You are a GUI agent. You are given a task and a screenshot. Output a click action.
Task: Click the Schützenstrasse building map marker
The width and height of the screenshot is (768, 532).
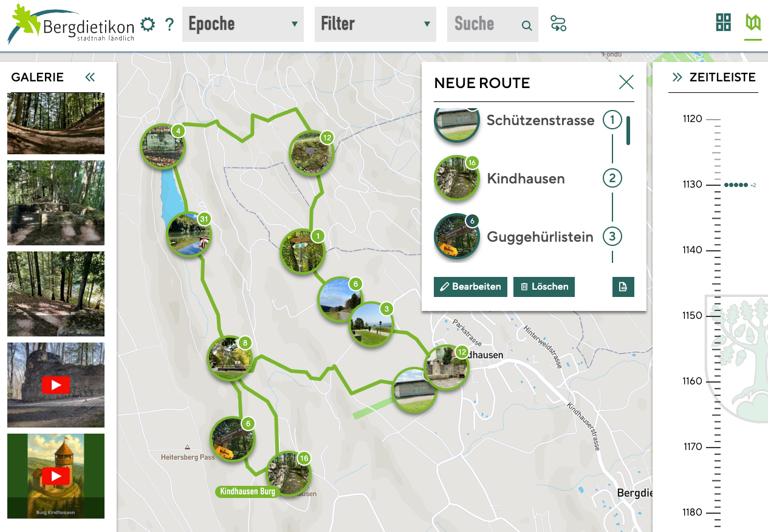click(x=415, y=390)
